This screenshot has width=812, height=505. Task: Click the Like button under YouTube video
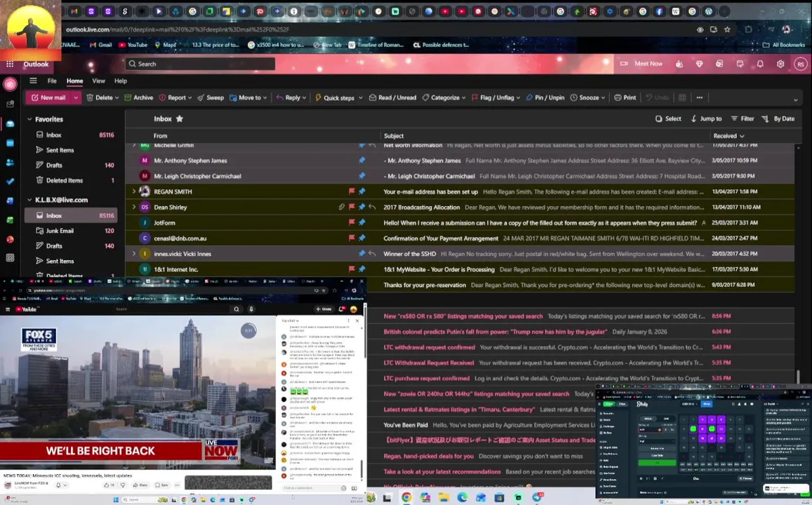(109, 485)
